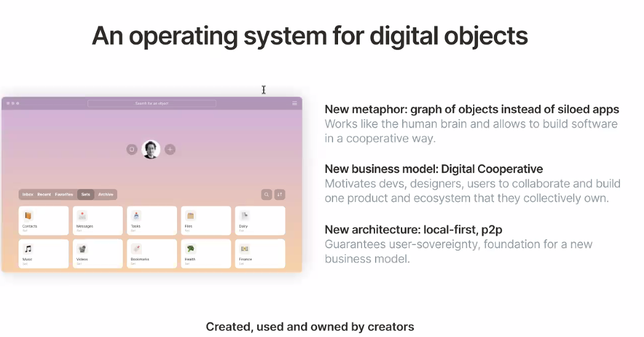644x337 pixels.
Task: Select the Sets tab
Action: [x=85, y=194]
